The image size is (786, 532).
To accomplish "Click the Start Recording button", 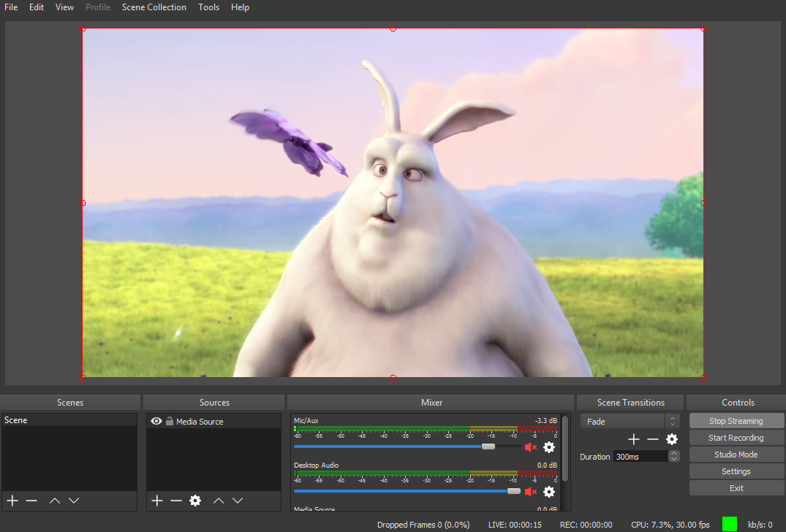I will (x=736, y=438).
